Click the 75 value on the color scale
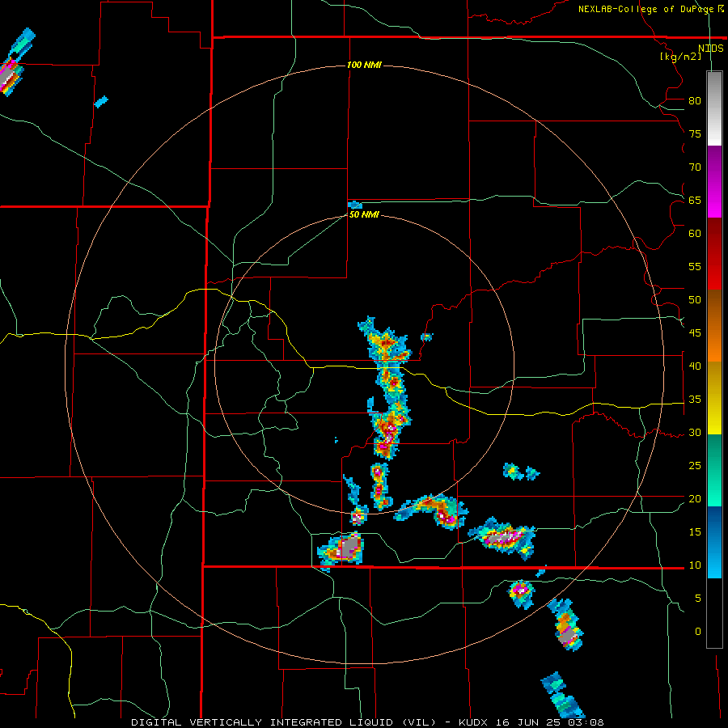 point(695,133)
